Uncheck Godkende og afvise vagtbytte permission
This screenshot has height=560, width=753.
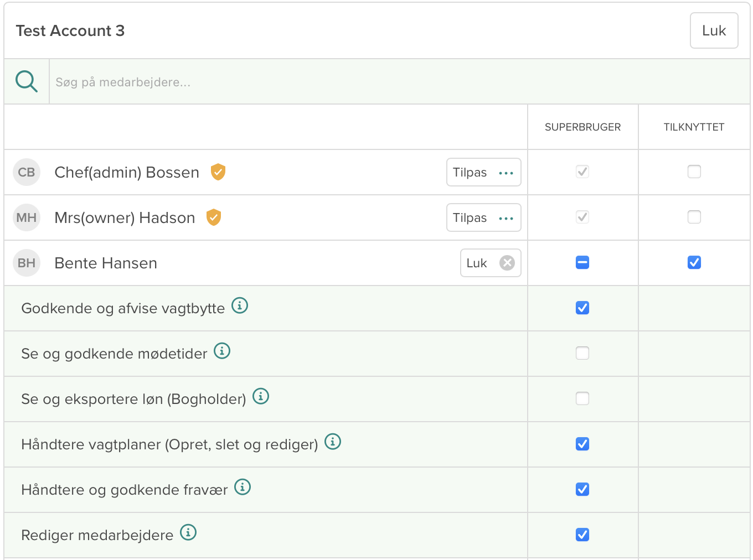coord(582,308)
